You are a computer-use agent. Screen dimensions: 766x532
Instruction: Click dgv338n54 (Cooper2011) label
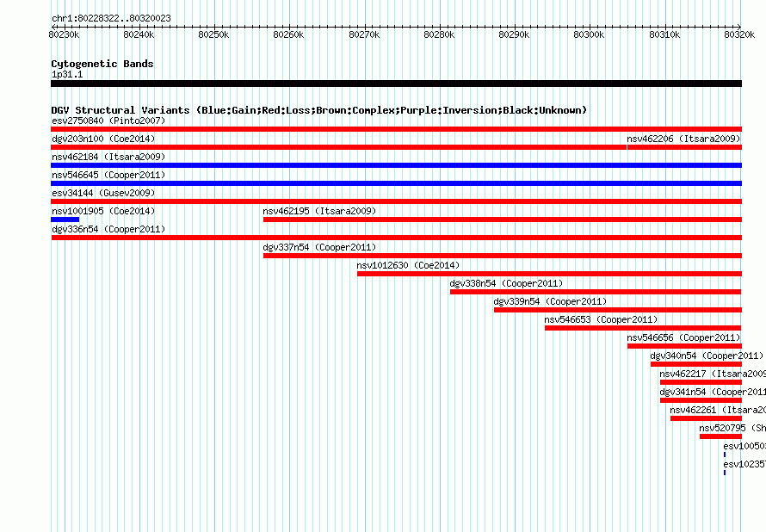click(x=506, y=283)
